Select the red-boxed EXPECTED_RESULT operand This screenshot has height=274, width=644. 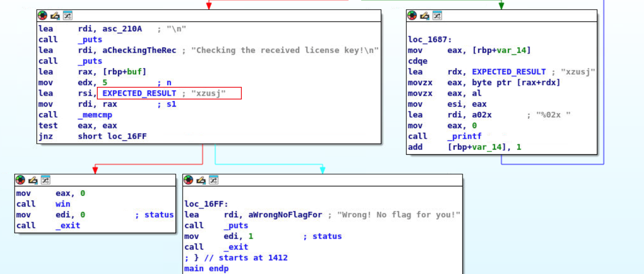pos(139,93)
